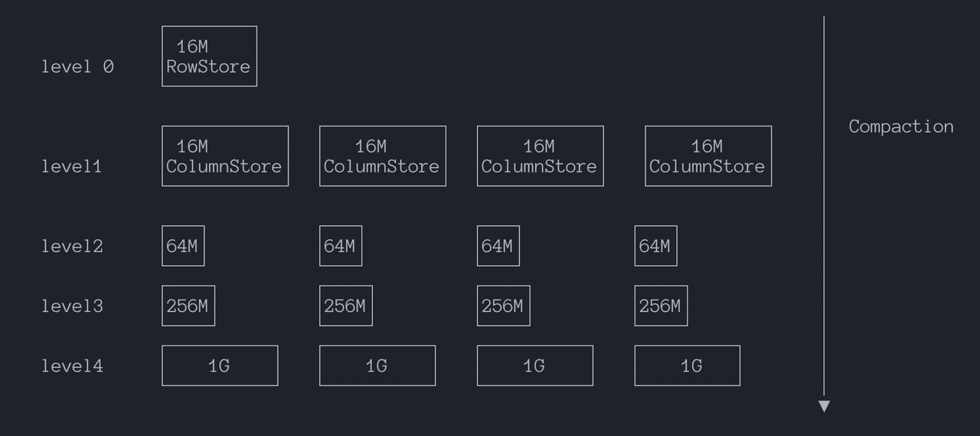Select the level 0 label

pyautogui.click(x=77, y=67)
